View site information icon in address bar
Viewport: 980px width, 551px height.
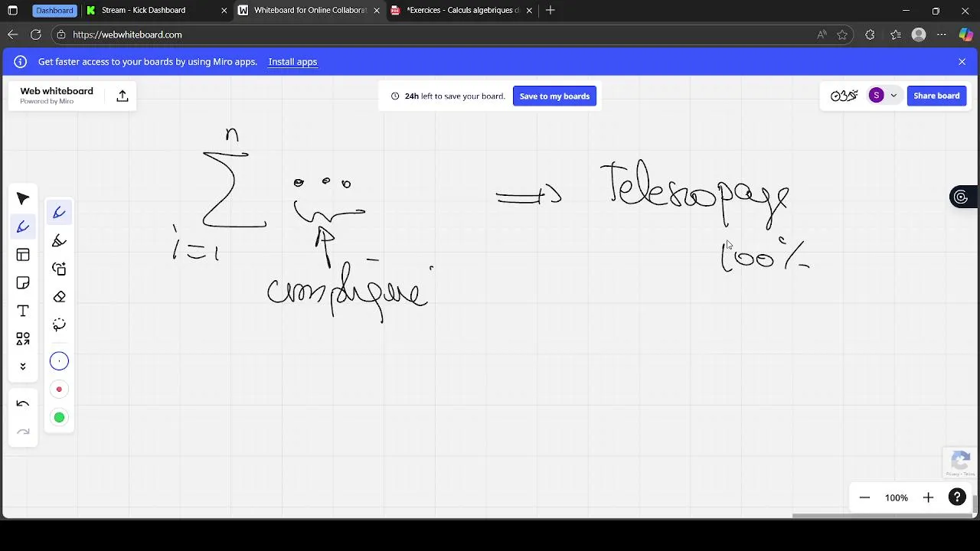[61, 34]
